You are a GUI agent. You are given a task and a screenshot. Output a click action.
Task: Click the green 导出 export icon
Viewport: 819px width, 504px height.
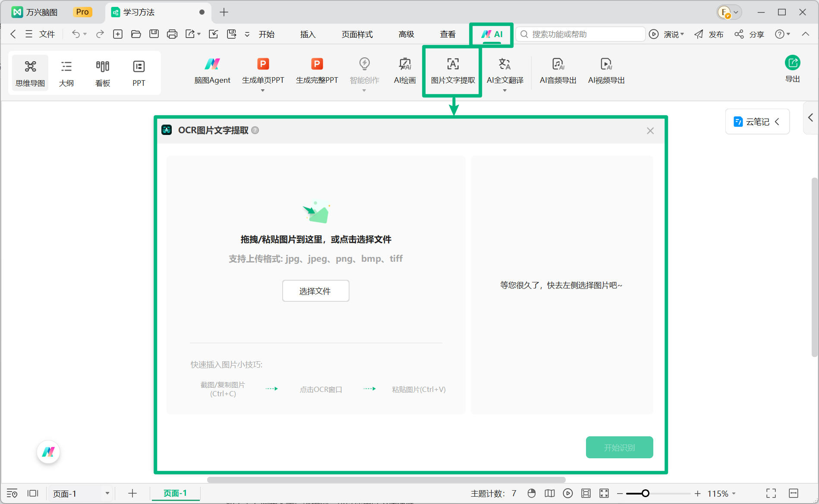[792, 63]
